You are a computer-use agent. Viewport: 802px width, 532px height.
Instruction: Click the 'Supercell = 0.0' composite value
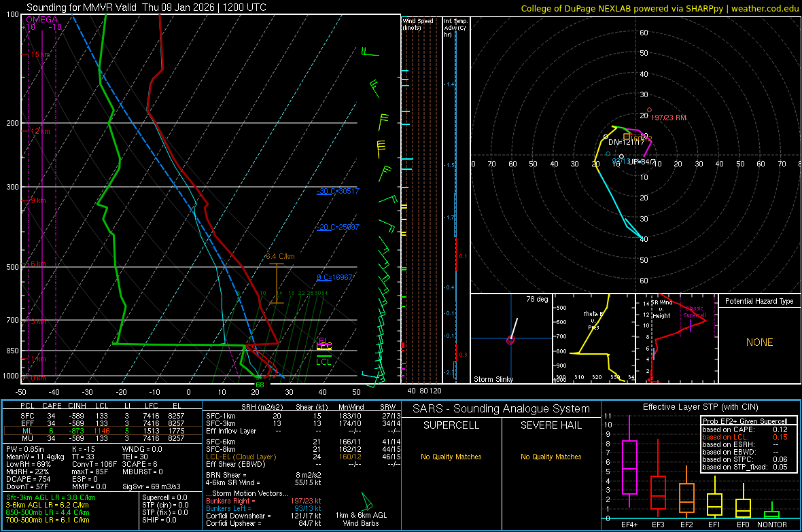[x=164, y=497]
